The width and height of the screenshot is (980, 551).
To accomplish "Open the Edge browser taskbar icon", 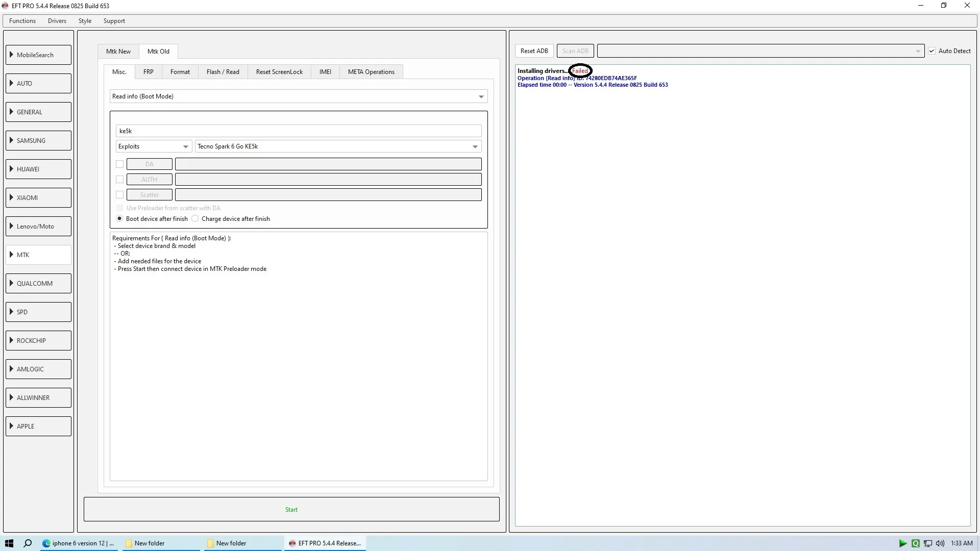I will pos(46,543).
